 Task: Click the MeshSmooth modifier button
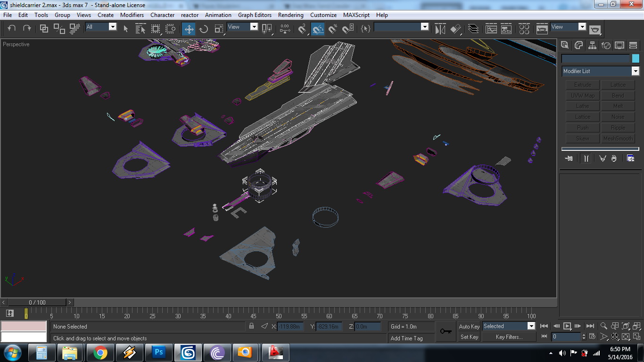tap(618, 139)
